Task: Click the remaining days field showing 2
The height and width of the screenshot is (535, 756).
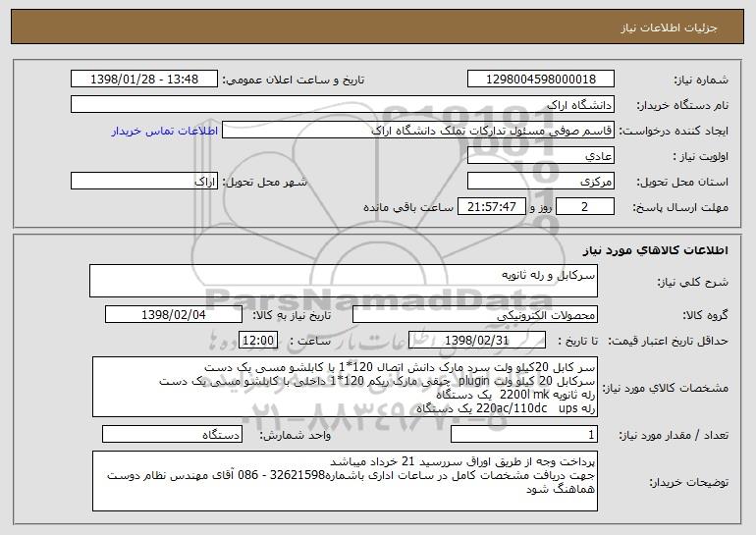Action: tap(585, 207)
